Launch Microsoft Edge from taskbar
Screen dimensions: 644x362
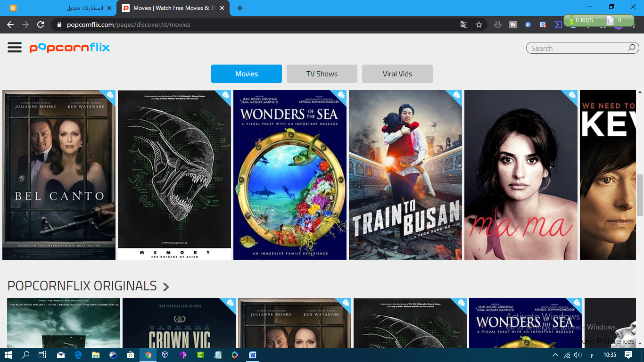tap(78, 355)
